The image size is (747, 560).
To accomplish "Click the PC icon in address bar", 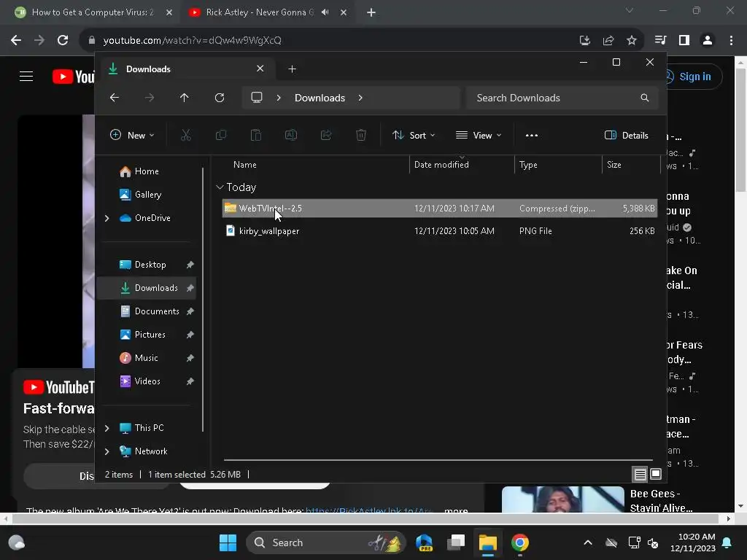I will [257, 98].
